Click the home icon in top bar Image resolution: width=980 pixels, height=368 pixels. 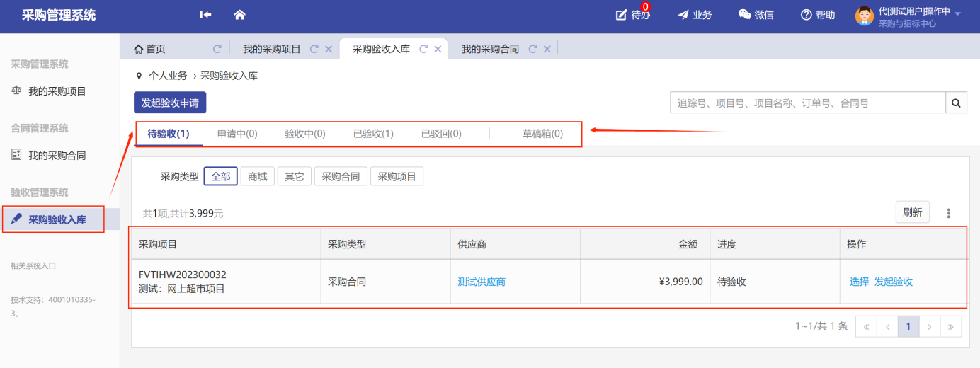(239, 15)
